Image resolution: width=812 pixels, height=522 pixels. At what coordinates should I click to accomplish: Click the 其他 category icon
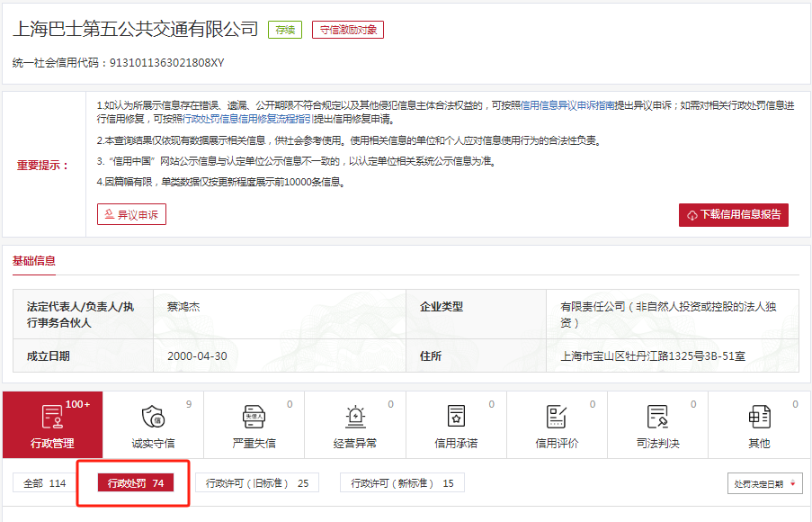759,417
